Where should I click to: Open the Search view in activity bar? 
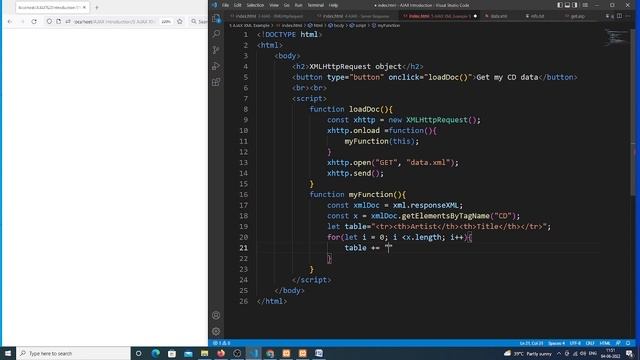click(216, 34)
